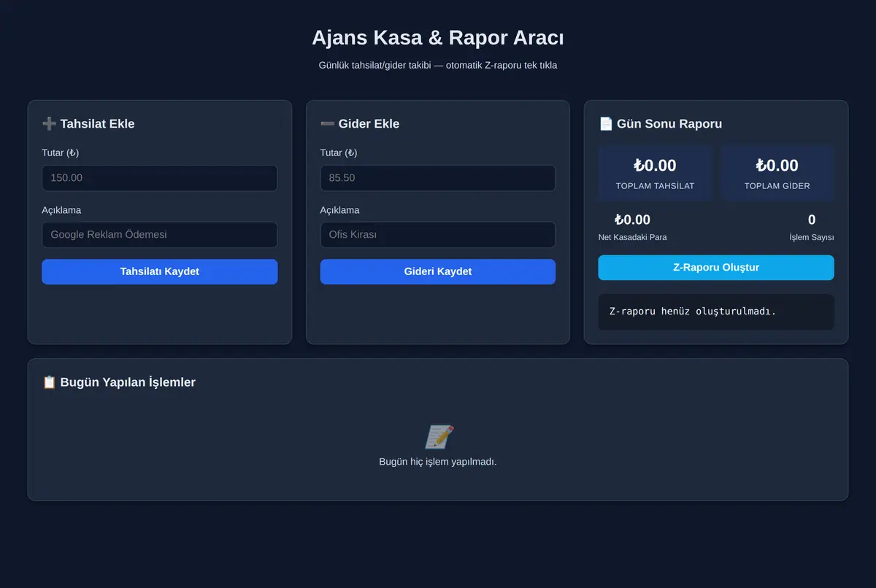This screenshot has width=876, height=588.
Task: Click the clipboard icon beside Bugün Yapılan İşlemler
Action: 49,382
